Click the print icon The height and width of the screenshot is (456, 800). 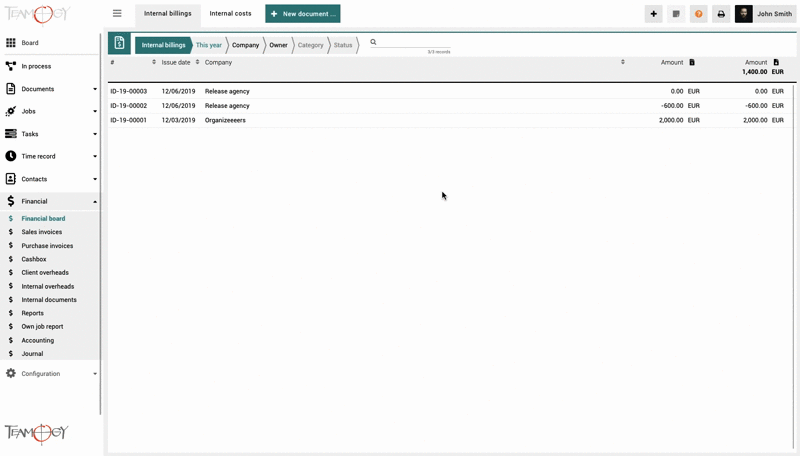tap(721, 14)
